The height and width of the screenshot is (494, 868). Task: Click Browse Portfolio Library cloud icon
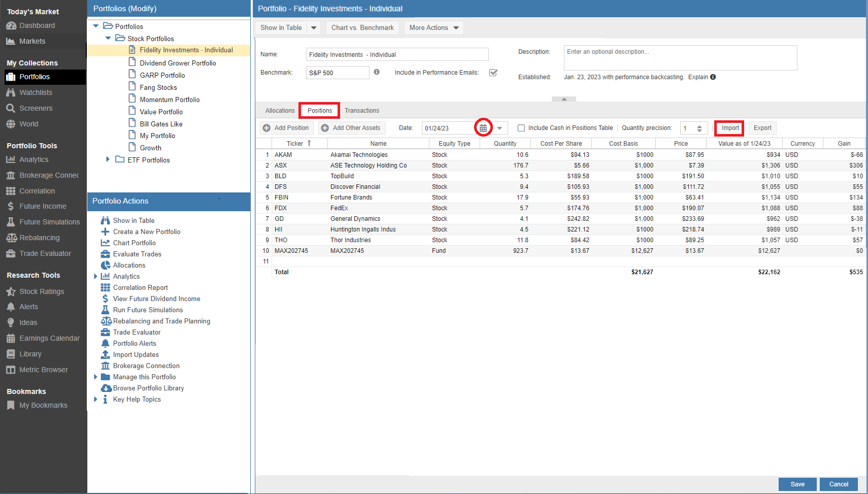(106, 388)
